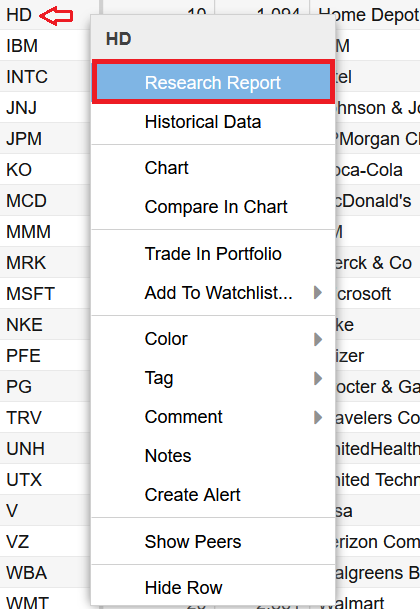420x609 pixels.
Task: Choose Create Alert menu item
Action: 213,494
